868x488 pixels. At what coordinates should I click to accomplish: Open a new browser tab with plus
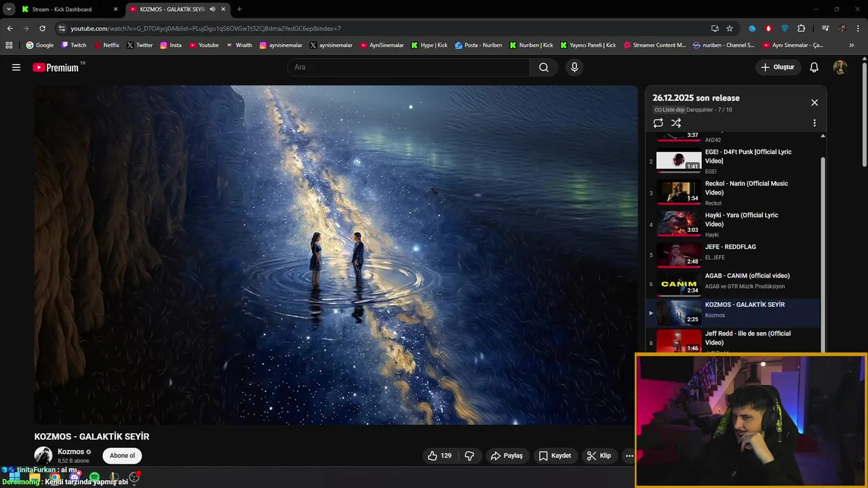239,9
